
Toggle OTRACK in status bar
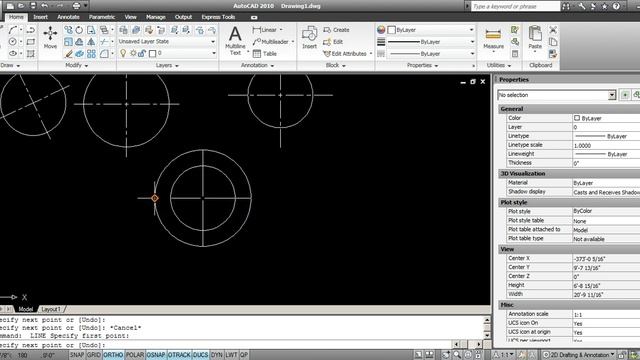[x=179, y=355]
